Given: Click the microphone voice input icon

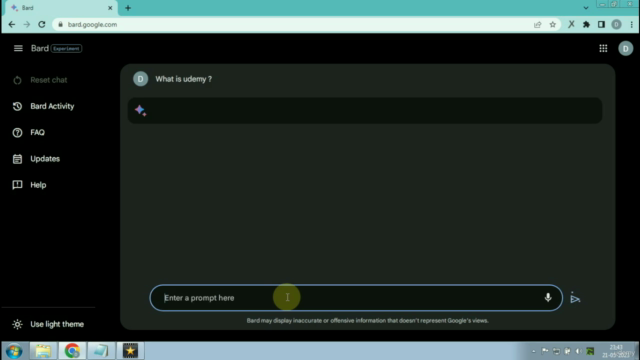Looking at the screenshot, I should pos(548,298).
